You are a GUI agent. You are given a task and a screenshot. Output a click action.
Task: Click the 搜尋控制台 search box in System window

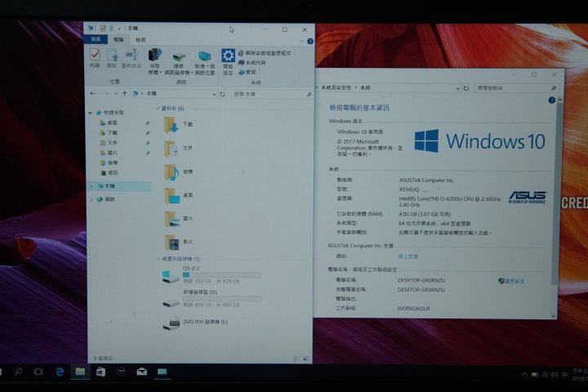[516, 88]
